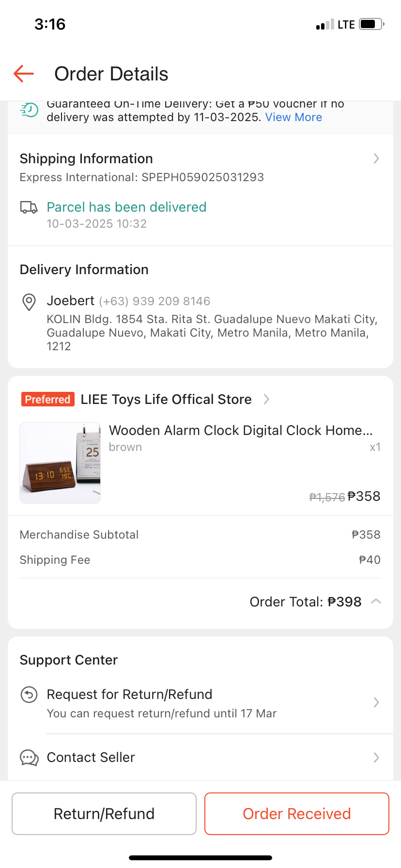401x868 pixels.
Task: Tap the Return/Refund circular arrow icon
Action: click(29, 695)
